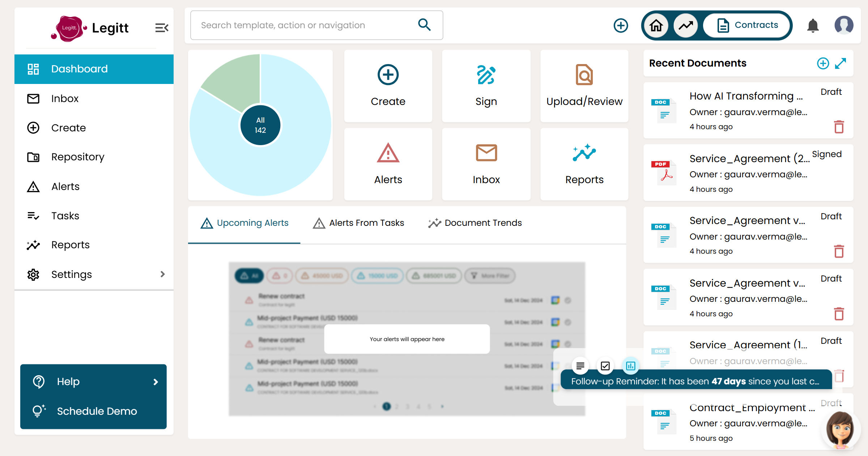Open the Create quick action tile
Screen dimensions: 868x456
388,86
